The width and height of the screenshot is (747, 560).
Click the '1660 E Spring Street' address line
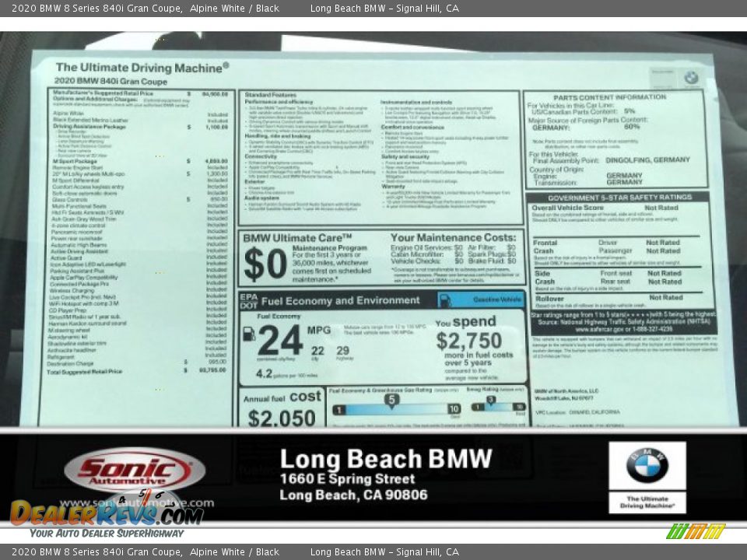(x=347, y=479)
